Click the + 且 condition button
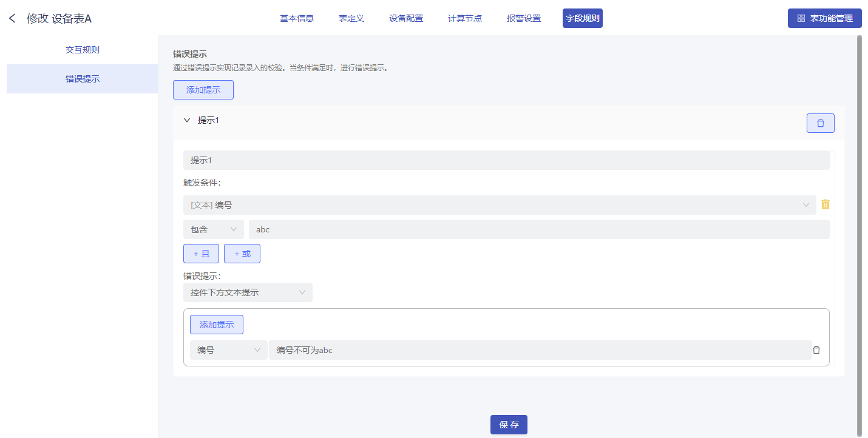 point(201,254)
